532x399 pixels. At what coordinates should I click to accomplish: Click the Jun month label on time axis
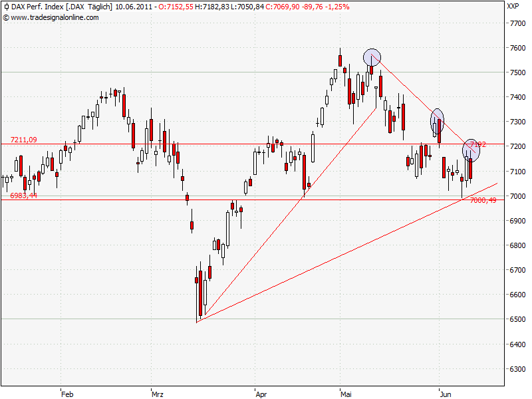click(446, 394)
